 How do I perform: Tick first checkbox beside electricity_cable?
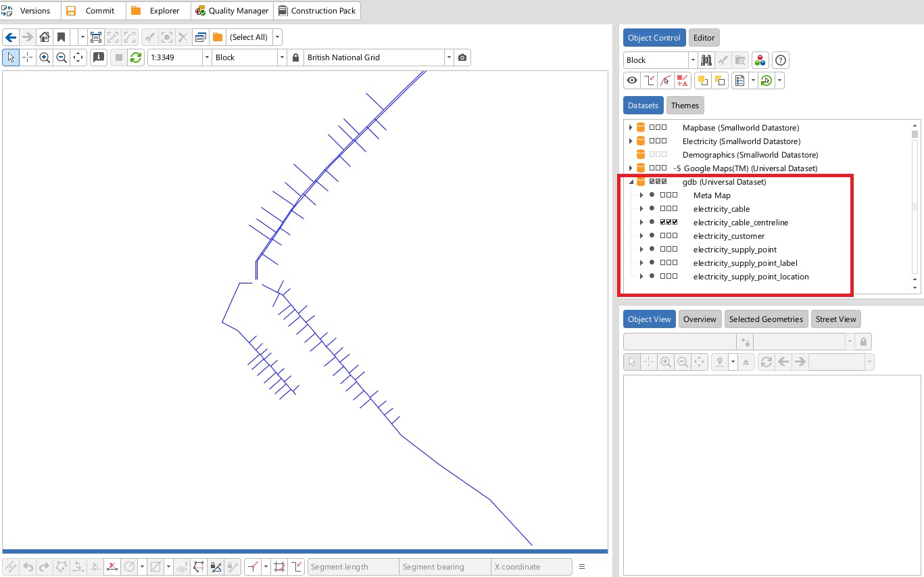click(x=663, y=209)
